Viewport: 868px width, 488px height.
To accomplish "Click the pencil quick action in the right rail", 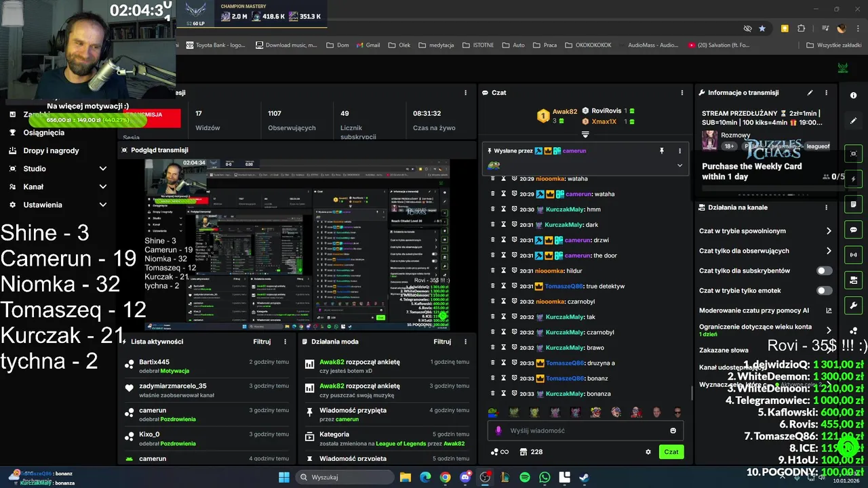I will 853,121.
